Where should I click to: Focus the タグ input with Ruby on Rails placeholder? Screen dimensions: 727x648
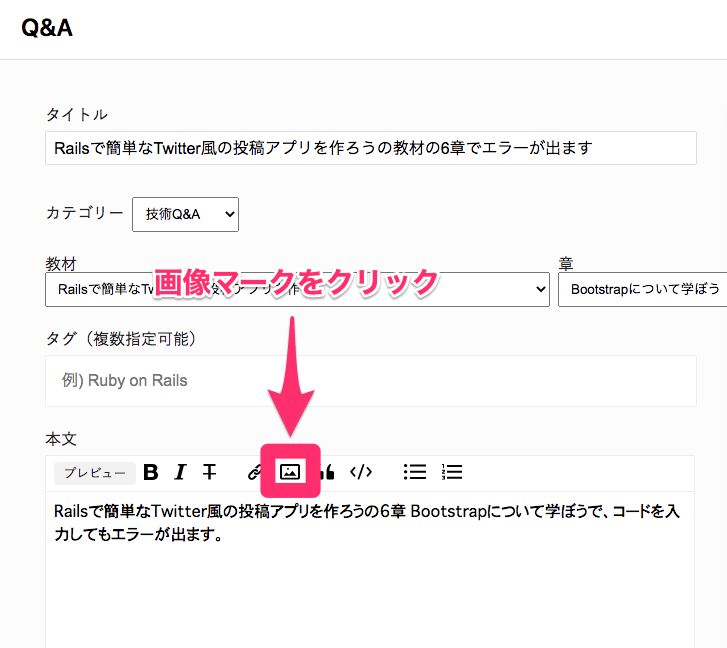[370, 380]
